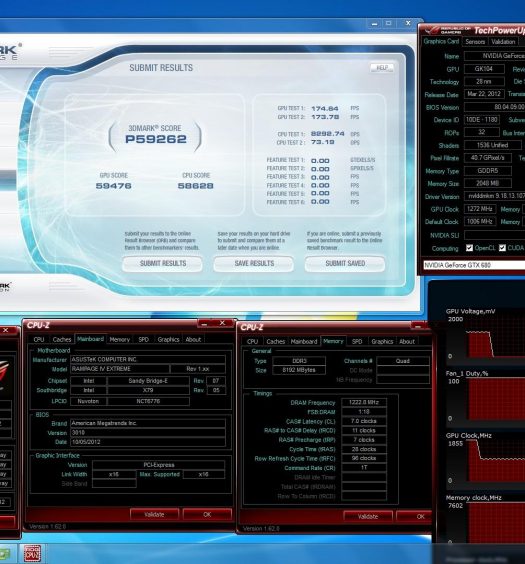Close the Mainboard CPU-Z window
The height and width of the screenshot is (564, 525).
click(x=223, y=323)
